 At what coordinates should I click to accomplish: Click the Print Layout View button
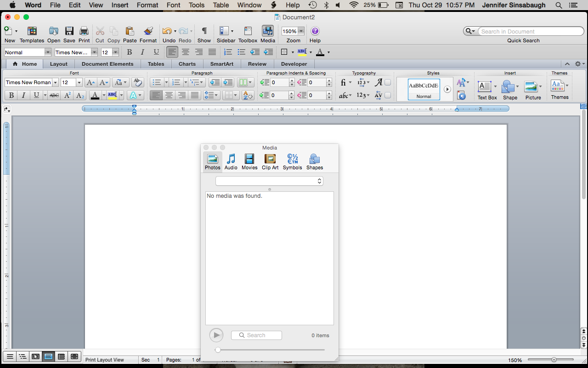point(48,356)
